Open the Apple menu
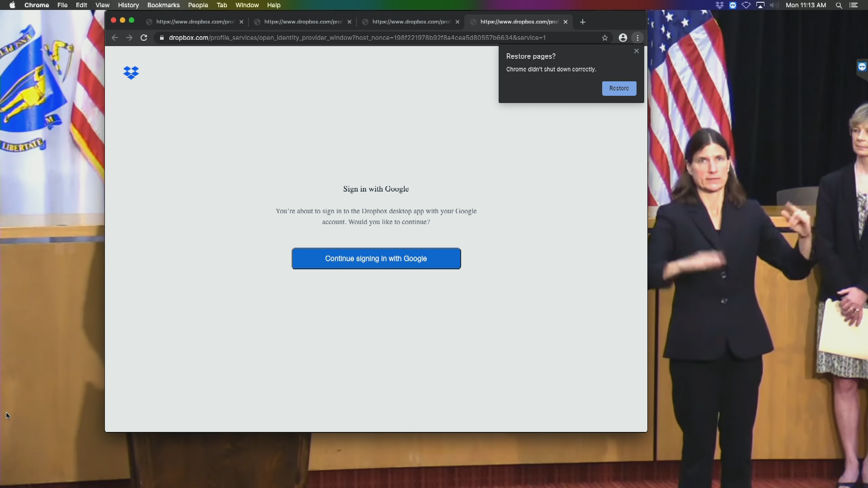This screenshot has width=868, height=488. point(12,5)
